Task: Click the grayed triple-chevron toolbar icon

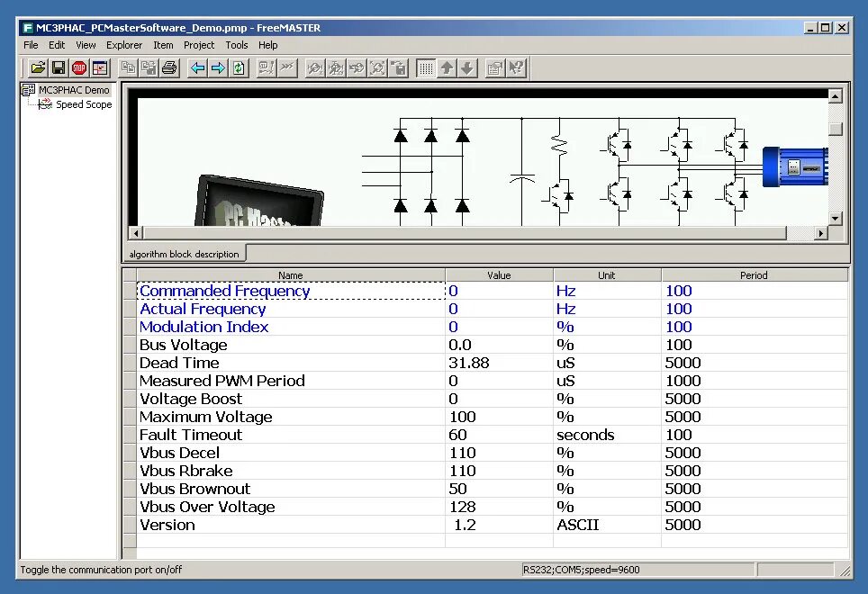Action: click(287, 68)
